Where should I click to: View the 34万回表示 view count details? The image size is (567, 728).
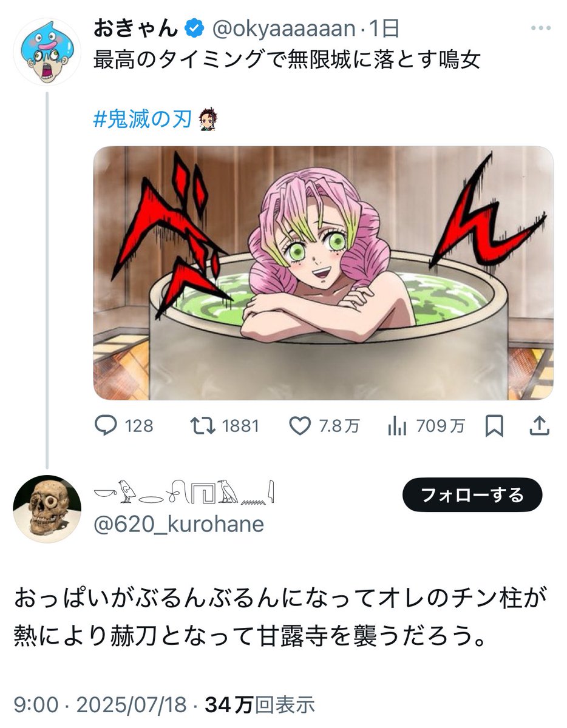(260, 704)
